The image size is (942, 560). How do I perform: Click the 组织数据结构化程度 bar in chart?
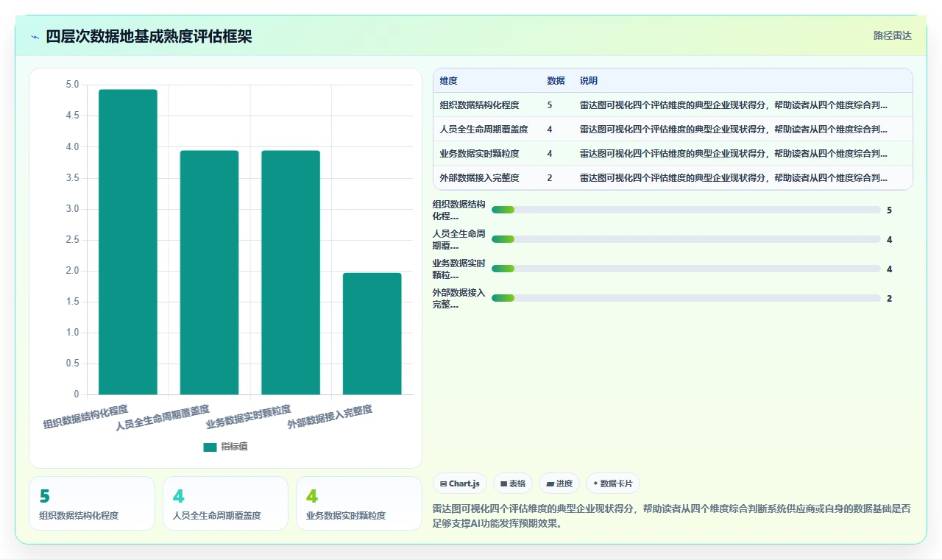click(x=128, y=242)
